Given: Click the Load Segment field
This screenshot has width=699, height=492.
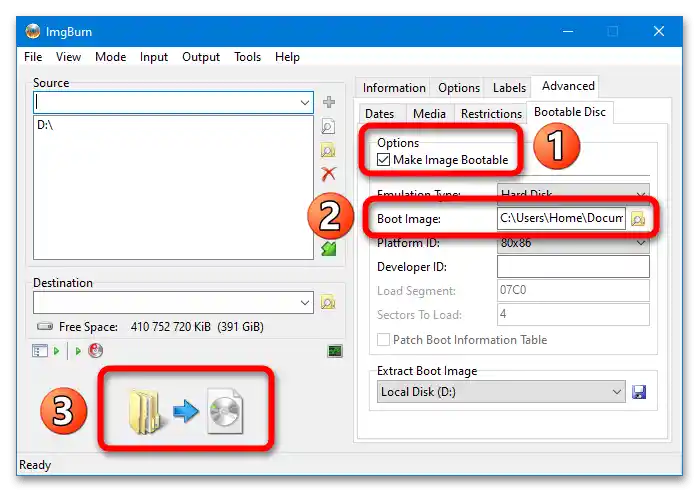Looking at the screenshot, I should (x=573, y=291).
